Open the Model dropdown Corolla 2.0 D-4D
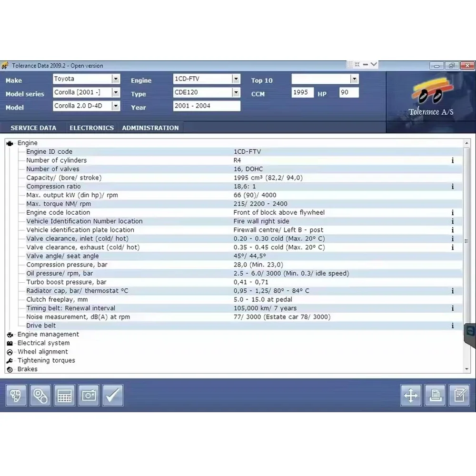This screenshot has width=476, height=476. click(x=116, y=106)
